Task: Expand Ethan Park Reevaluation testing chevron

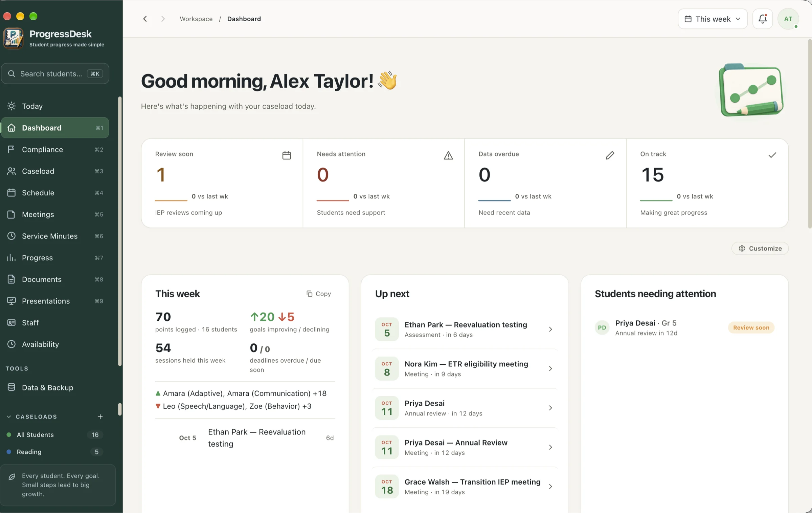Action: (550, 329)
